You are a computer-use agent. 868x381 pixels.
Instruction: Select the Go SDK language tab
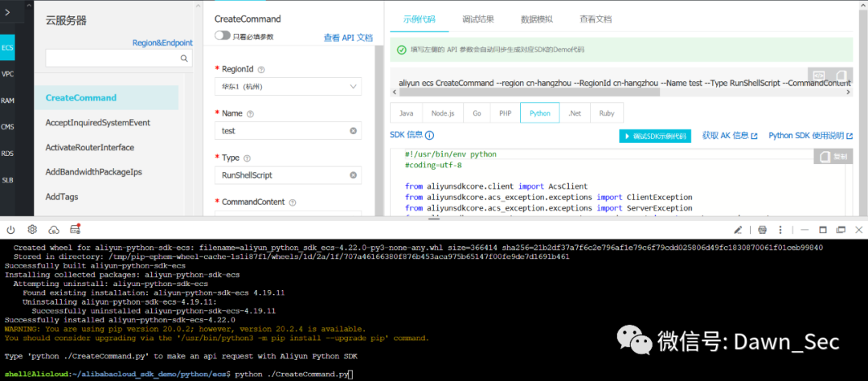pyautogui.click(x=477, y=113)
